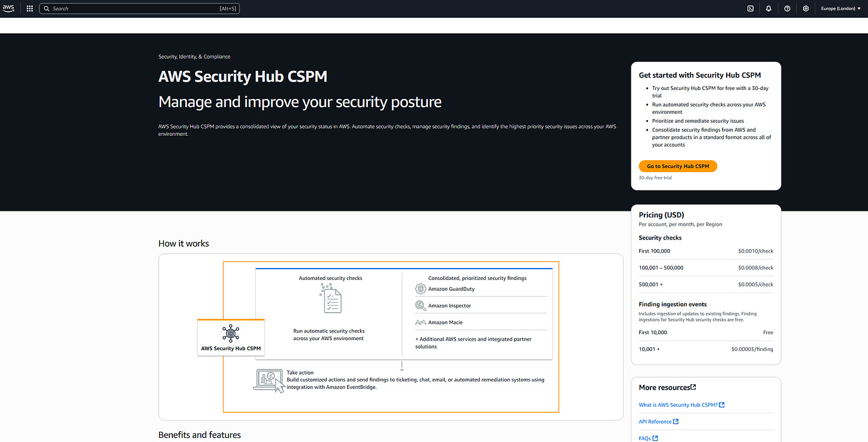
Task: Launch CloudShell terminal icon
Action: point(751,8)
